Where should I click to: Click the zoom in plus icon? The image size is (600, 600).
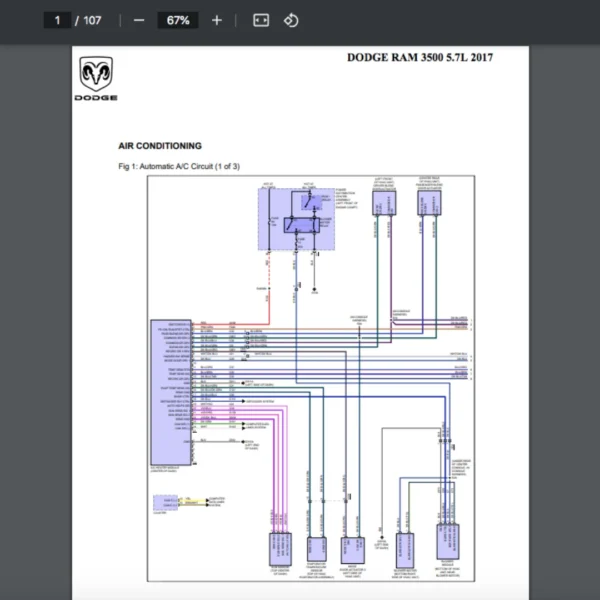coord(217,20)
